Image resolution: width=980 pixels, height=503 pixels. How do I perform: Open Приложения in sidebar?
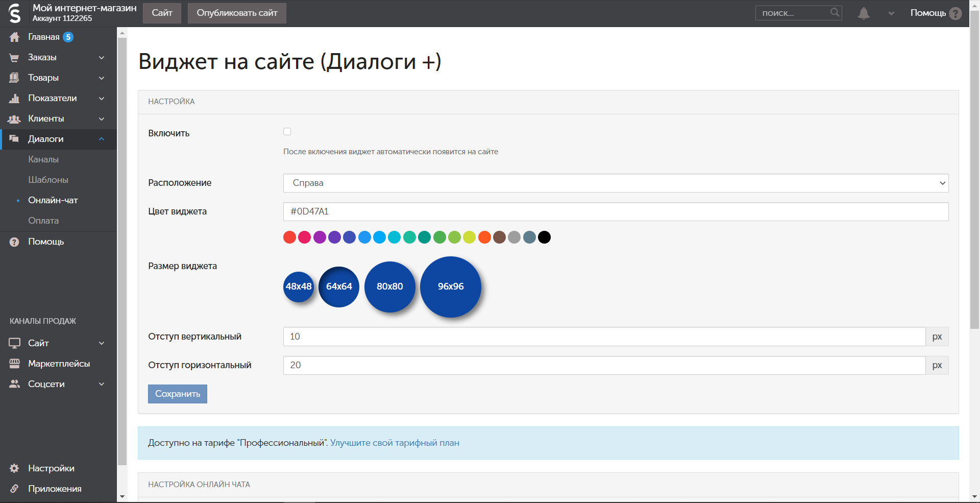(55, 489)
